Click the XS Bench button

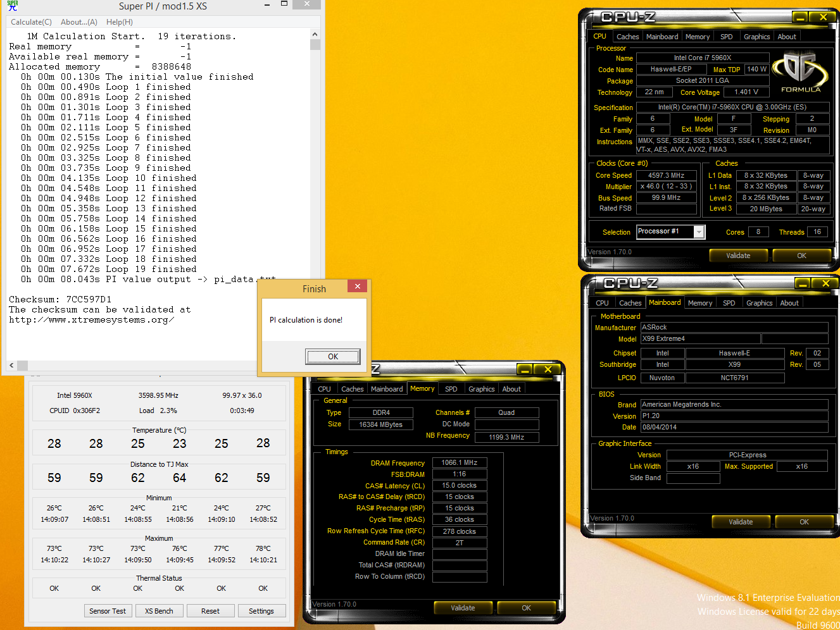[x=159, y=611]
